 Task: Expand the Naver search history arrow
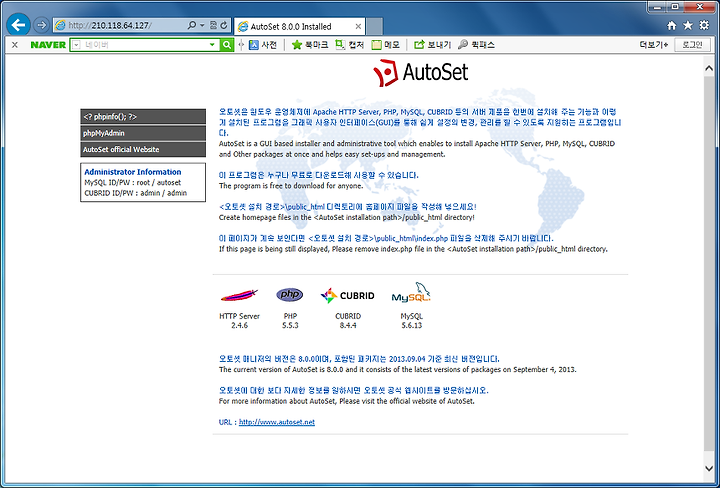pyautogui.click(x=212, y=45)
